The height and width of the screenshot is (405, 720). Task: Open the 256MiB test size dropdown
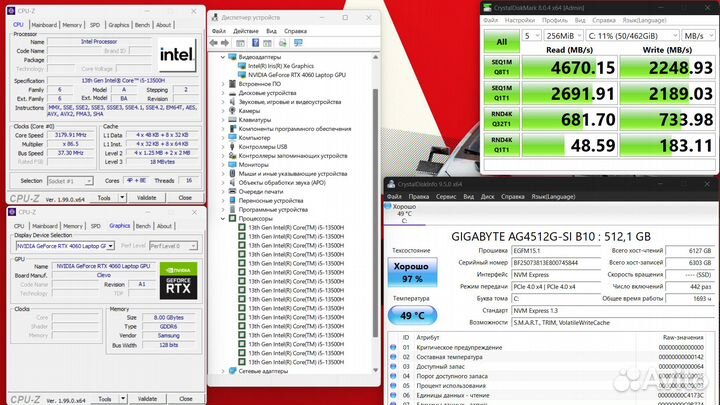coord(563,35)
